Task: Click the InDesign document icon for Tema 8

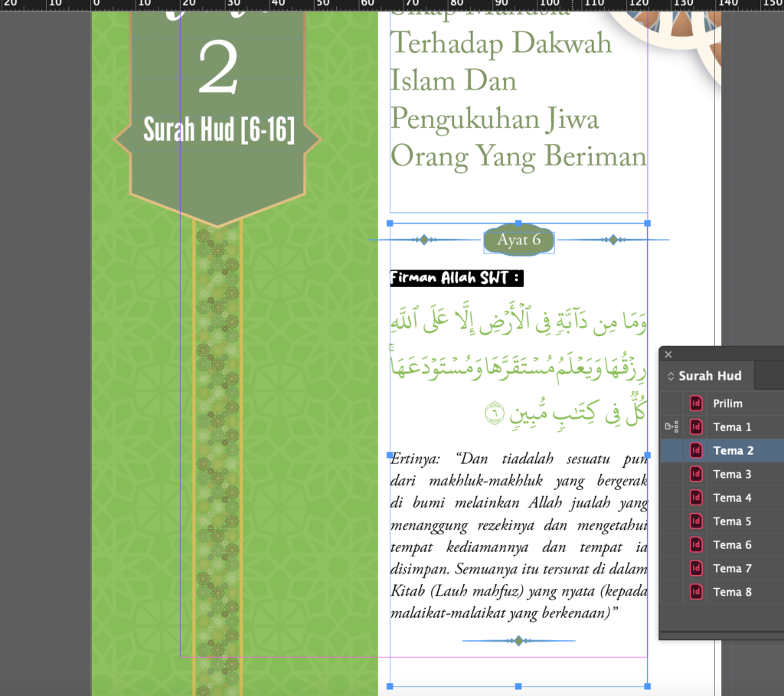Action: [696, 592]
